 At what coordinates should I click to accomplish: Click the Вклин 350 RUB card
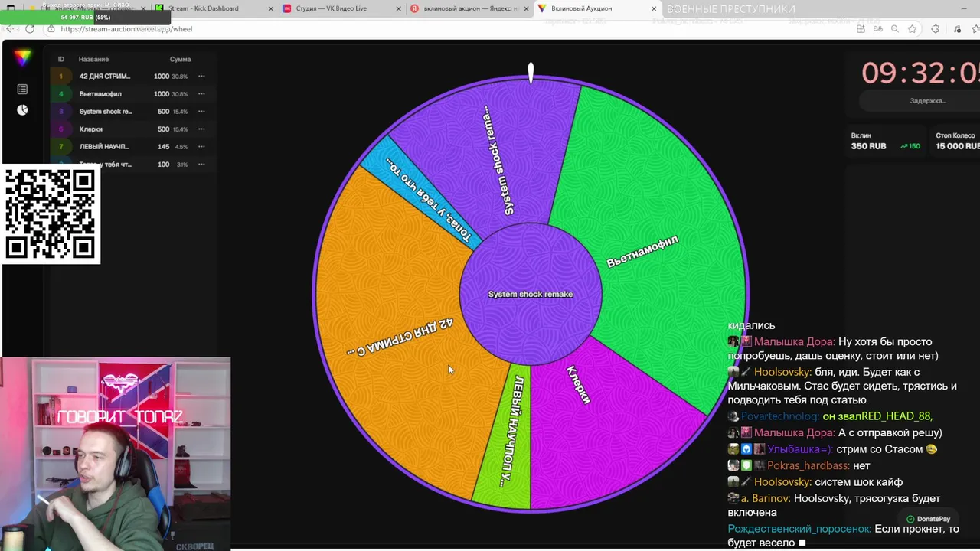[885, 141]
